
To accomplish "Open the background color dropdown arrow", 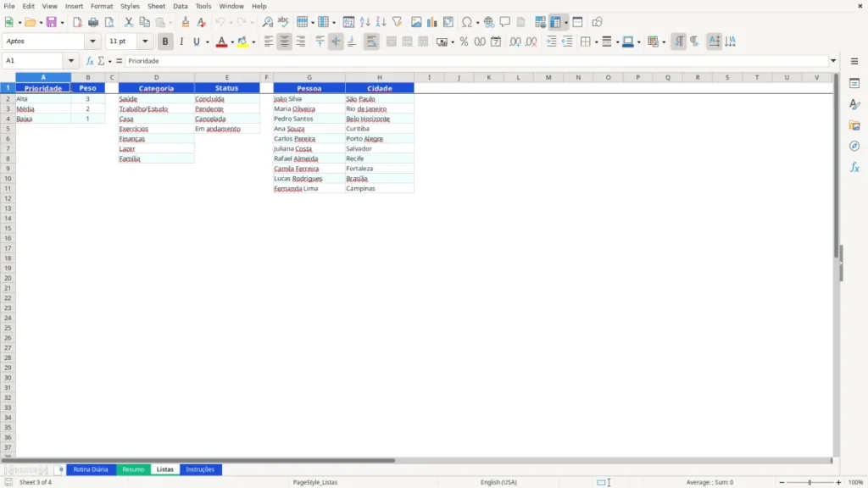I will (x=253, y=42).
